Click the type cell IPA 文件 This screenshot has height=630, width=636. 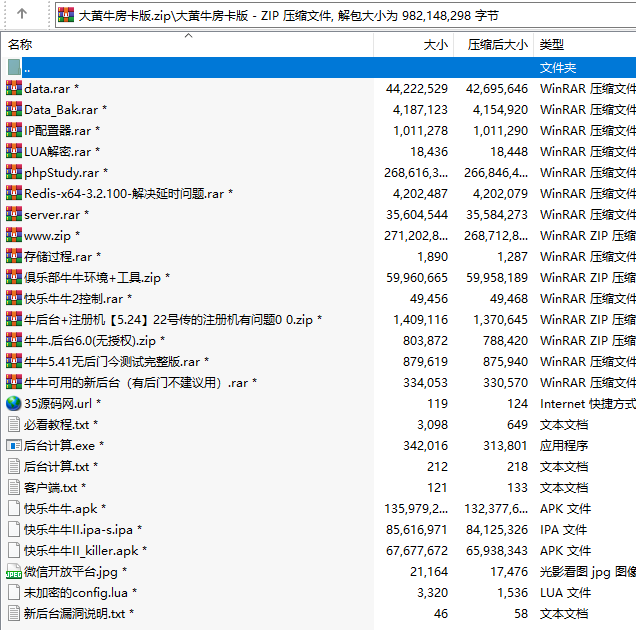pos(563,530)
